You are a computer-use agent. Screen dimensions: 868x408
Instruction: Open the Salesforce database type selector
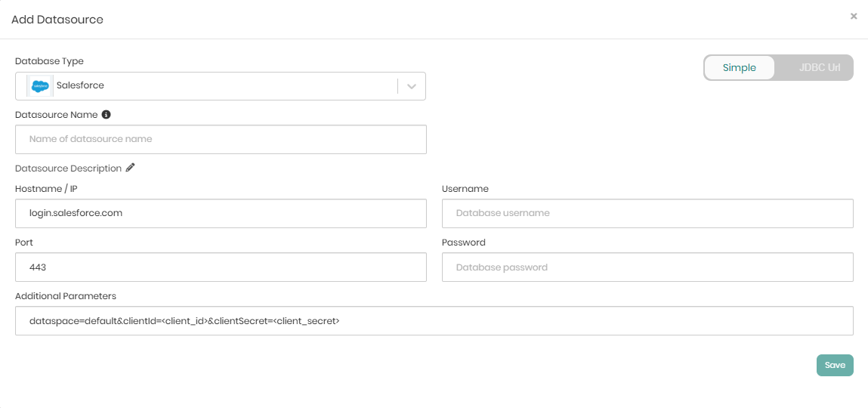pyautogui.click(x=212, y=86)
